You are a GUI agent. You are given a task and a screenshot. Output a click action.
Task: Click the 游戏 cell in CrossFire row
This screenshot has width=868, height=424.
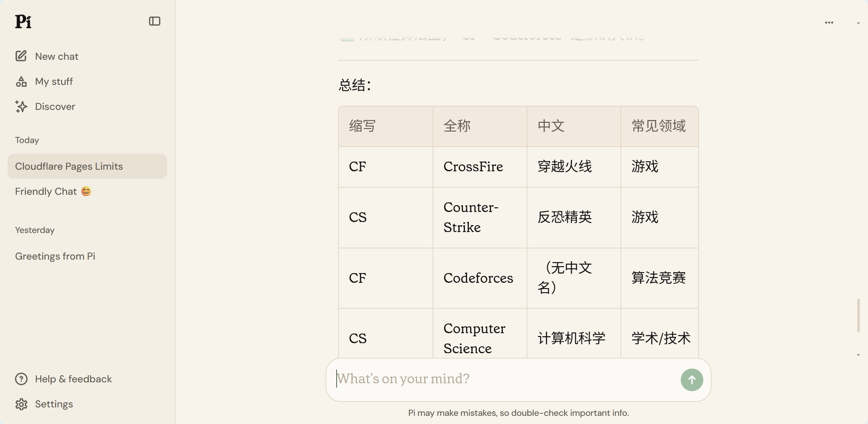point(659,167)
